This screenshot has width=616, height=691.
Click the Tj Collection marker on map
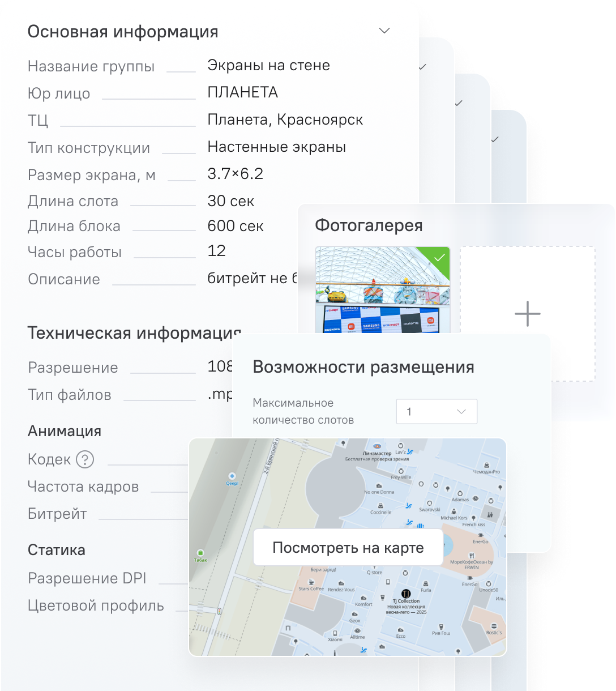pos(406,593)
